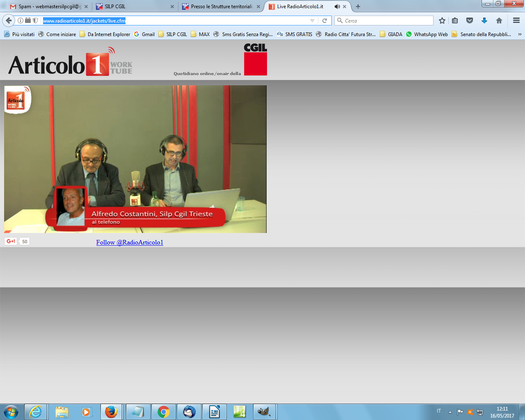Viewport: 525px width, 420px height.
Task: Reload the current page
Action: click(x=324, y=21)
